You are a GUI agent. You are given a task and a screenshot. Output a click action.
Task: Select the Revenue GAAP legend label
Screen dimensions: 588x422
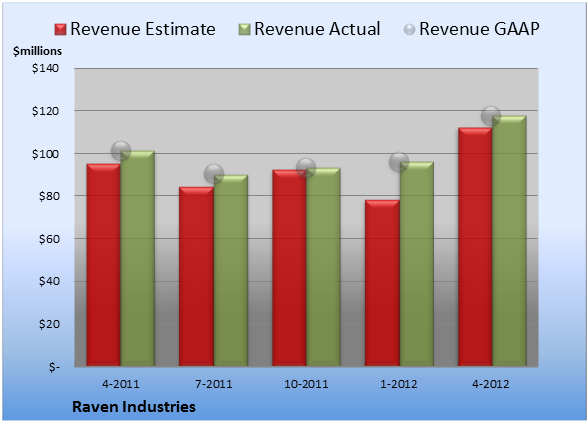click(479, 29)
